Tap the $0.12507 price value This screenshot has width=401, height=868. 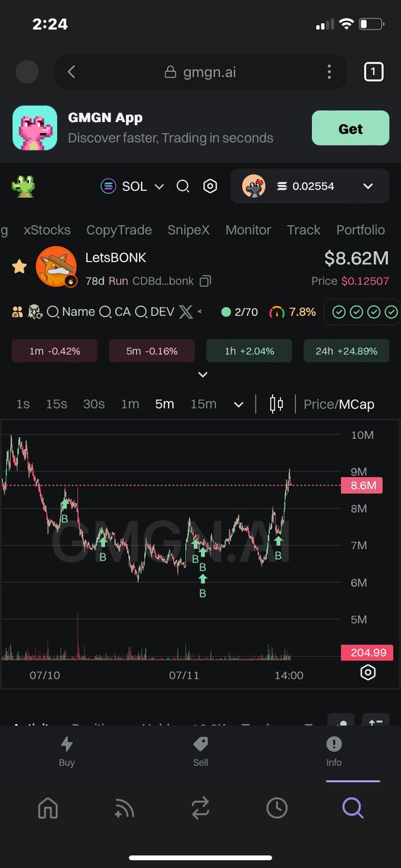[365, 281]
